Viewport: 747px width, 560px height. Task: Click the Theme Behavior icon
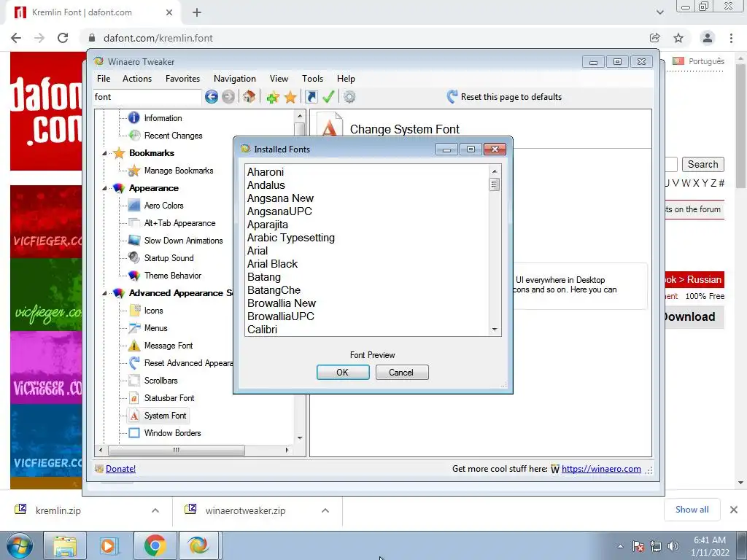134,275
